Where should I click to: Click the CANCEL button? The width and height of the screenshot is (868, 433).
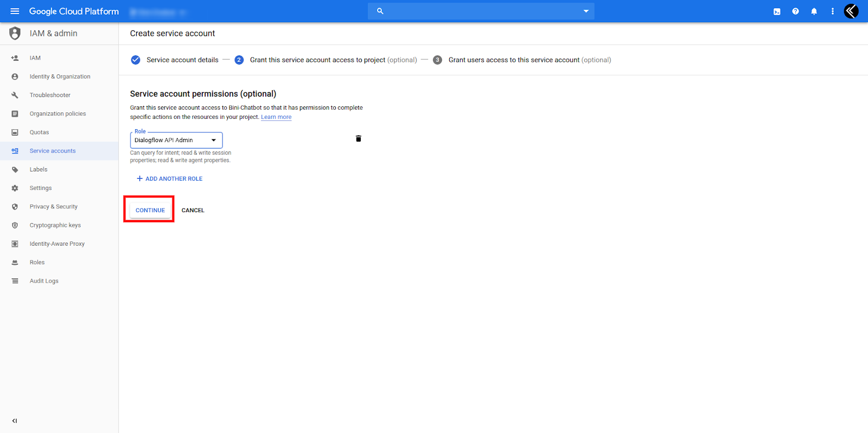click(x=193, y=210)
